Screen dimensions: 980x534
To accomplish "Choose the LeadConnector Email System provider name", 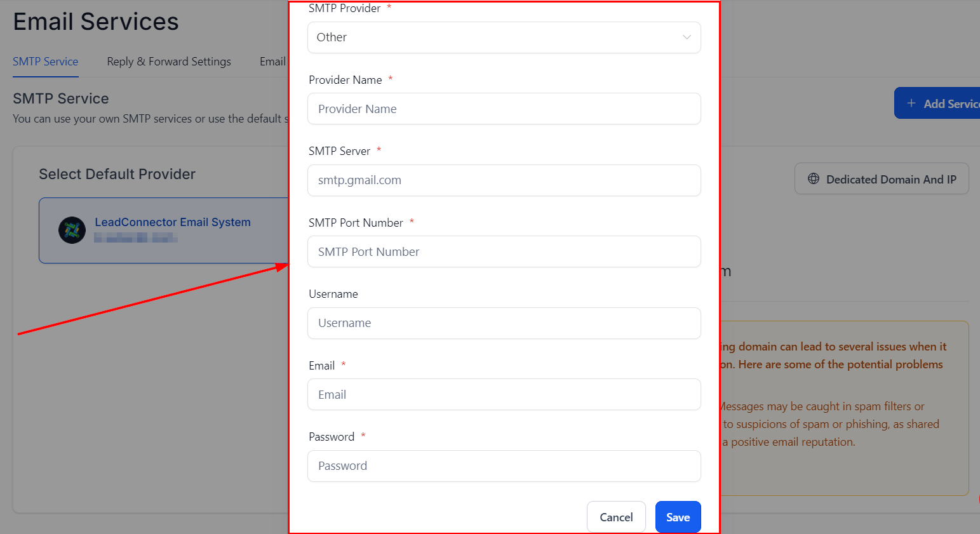I will (x=173, y=222).
